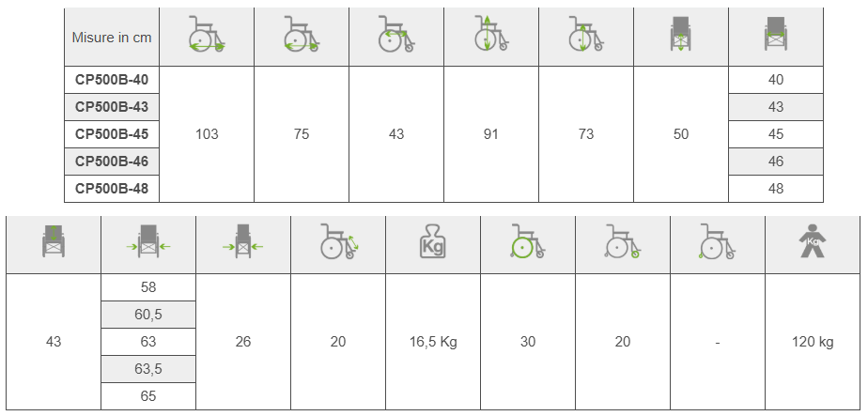Click the total length wheelchair icon

click(207, 37)
